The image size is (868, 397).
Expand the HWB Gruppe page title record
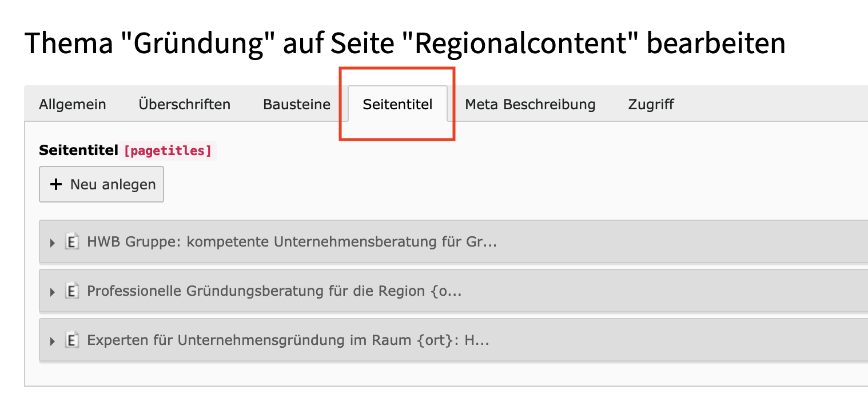point(53,243)
